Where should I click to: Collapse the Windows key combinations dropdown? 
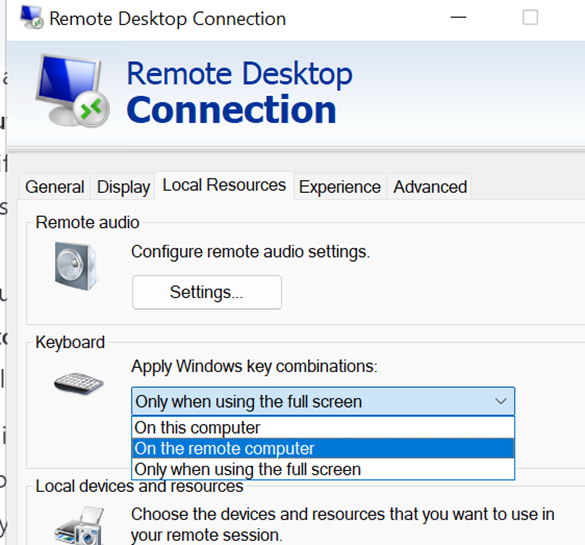[x=323, y=401]
